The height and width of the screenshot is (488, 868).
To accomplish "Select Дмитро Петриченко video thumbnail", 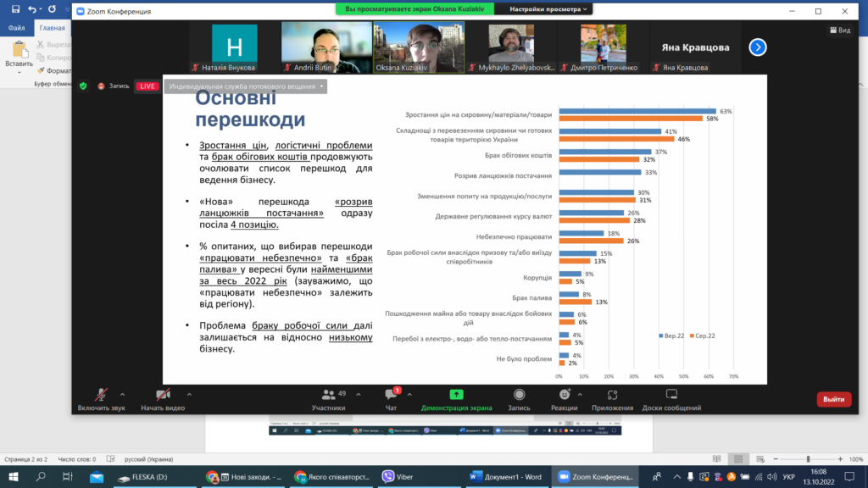I will pos(604,47).
